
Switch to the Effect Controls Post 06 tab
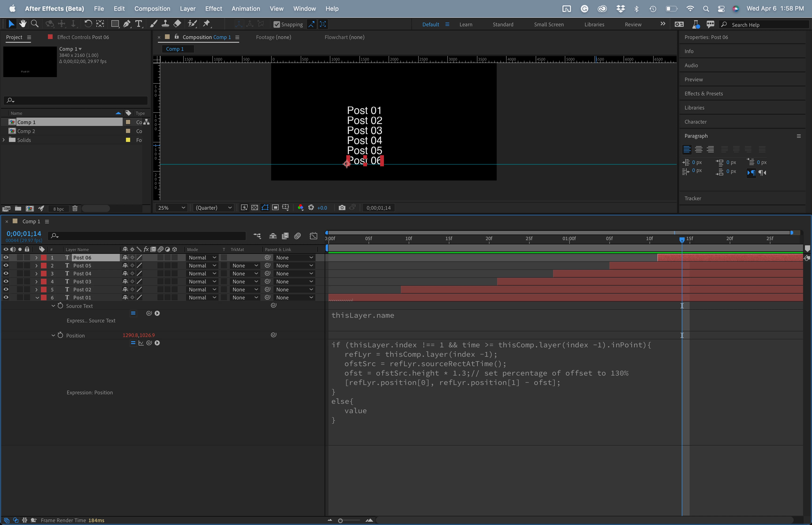83,37
